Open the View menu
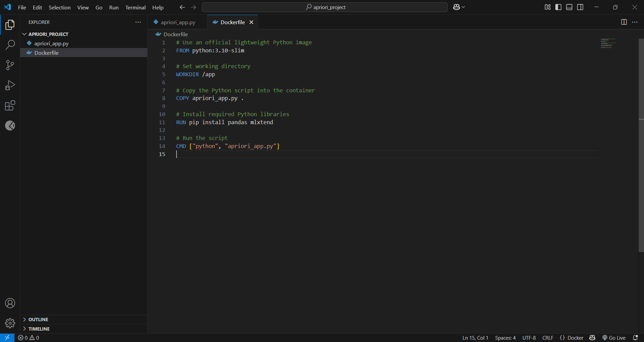Screen dimensions: 644x342 point(83,7)
